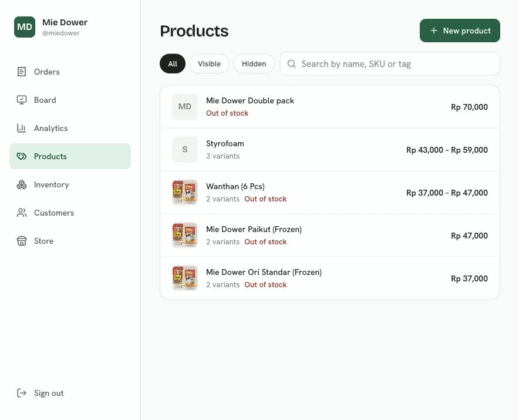Click the Rp 37,000 - Rp 47,000 price range
This screenshot has width=519, height=420.
447,193
